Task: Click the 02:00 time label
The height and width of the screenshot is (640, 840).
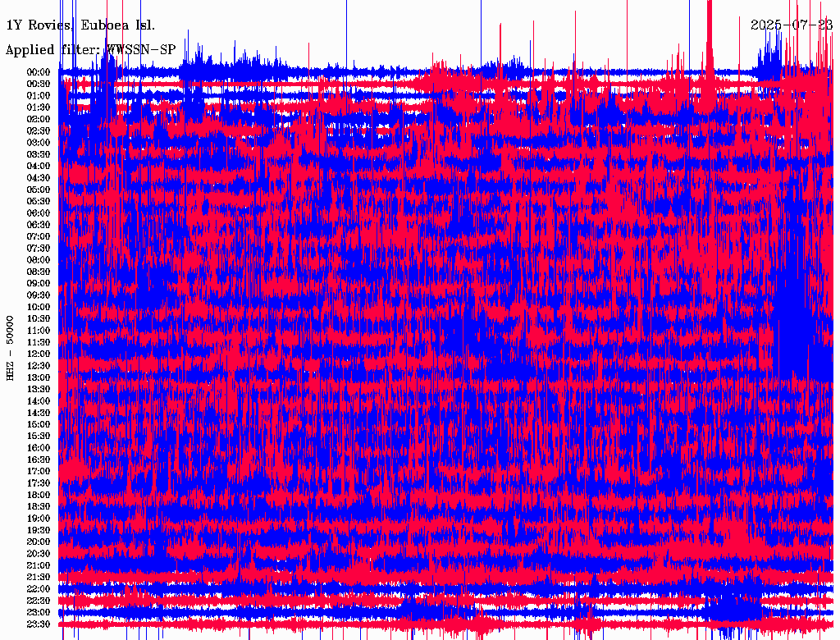Action: 39,119
